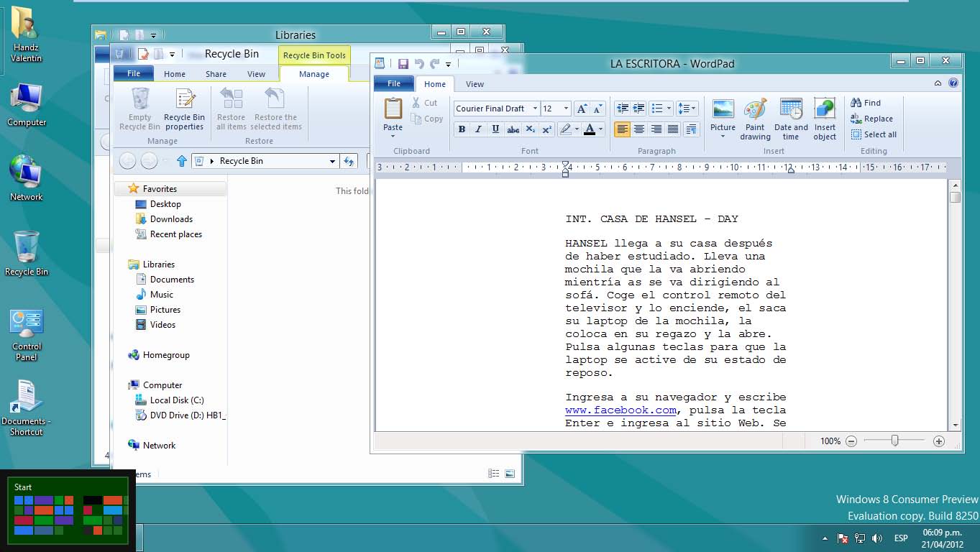The width and height of the screenshot is (980, 552).
Task: Open Recycle Bin address bar history dropdown
Action: (332, 161)
